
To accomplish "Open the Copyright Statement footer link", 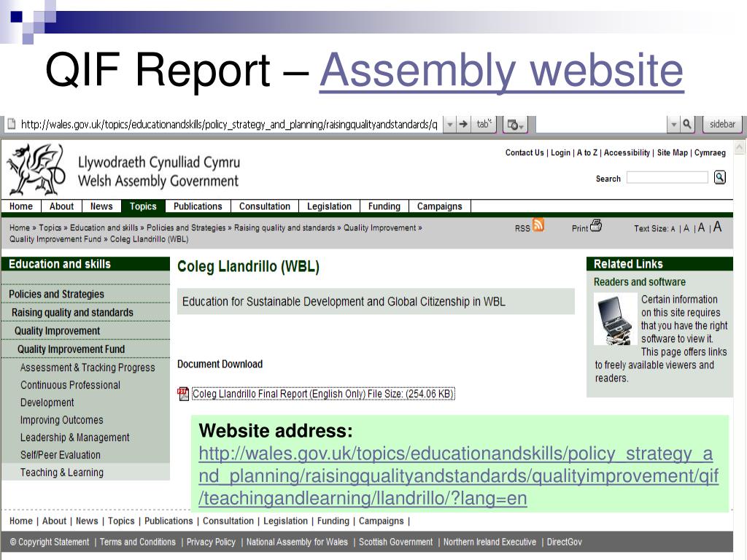I will tap(50, 542).
